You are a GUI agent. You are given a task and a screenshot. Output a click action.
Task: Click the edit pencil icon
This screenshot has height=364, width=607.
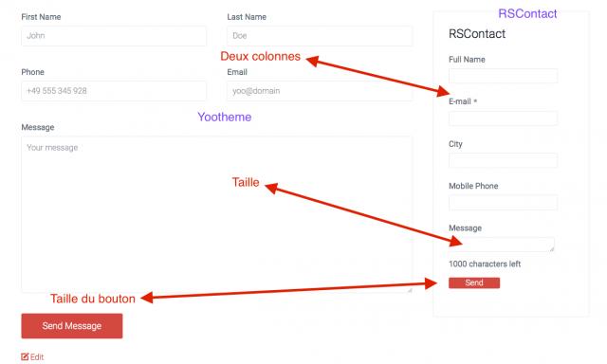coord(25,356)
